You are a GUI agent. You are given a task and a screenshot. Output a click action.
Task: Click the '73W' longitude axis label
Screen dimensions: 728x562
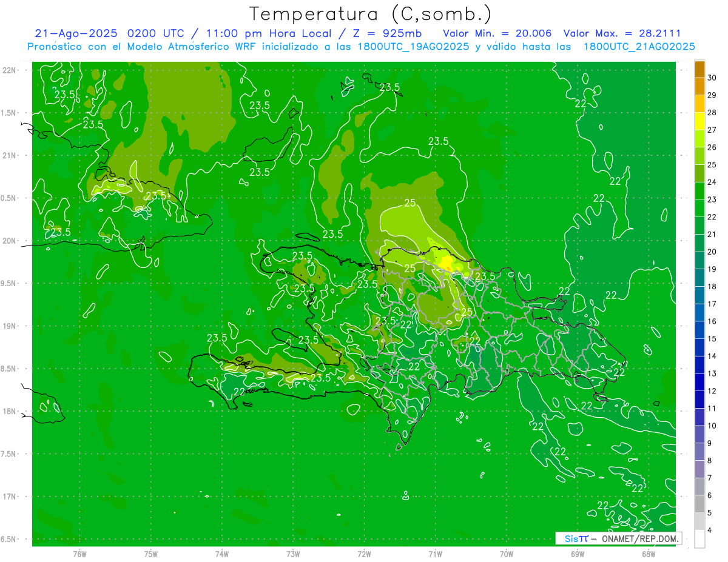click(293, 554)
